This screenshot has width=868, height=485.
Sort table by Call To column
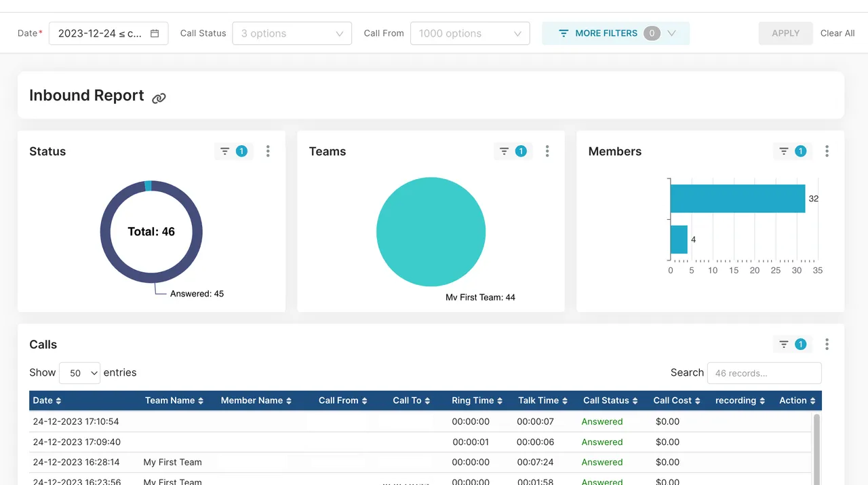[412, 400]
